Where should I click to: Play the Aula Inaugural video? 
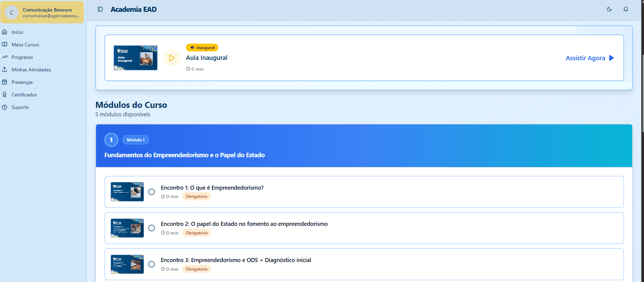coord(172,58)
